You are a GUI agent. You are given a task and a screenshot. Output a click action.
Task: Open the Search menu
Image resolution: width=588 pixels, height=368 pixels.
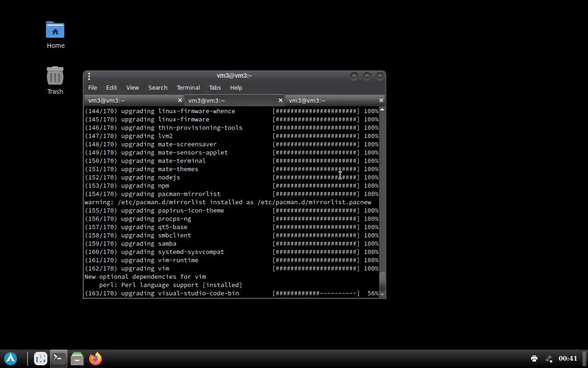pos(158,87)
